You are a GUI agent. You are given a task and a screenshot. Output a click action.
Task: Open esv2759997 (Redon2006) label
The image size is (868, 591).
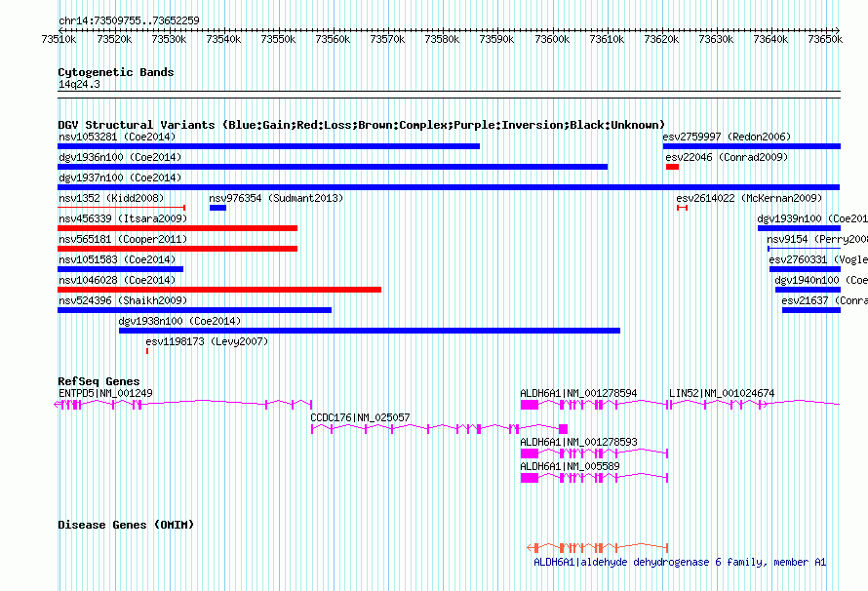(x=727, y=137)
